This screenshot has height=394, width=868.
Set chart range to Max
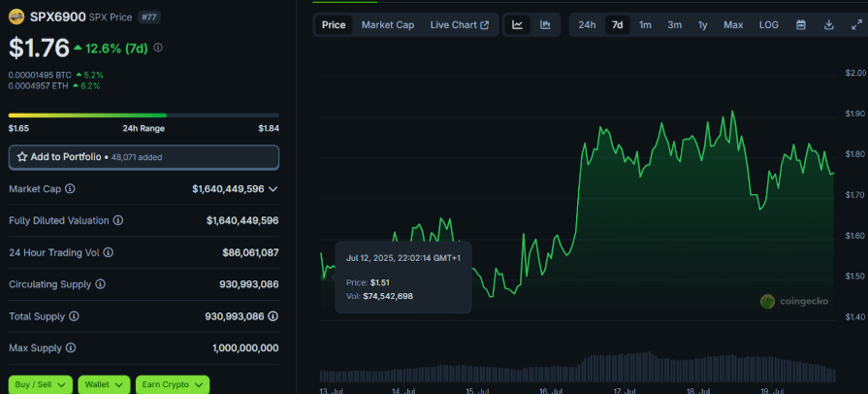pos(733,25)
